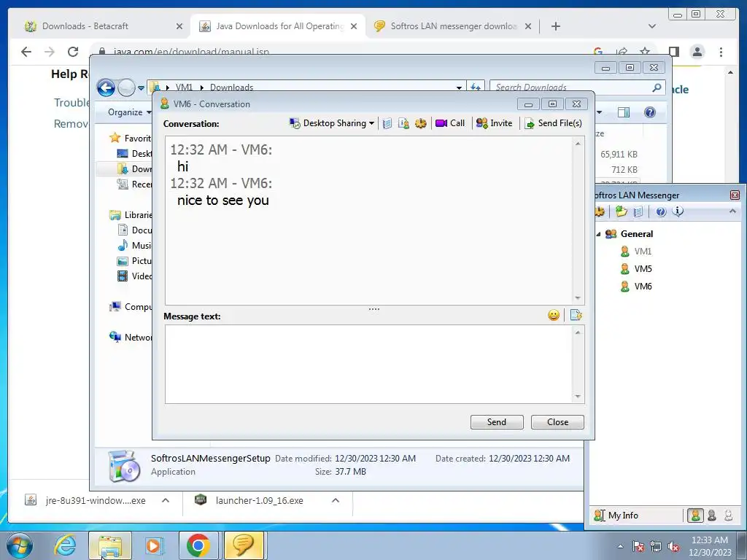Image resolution: width=747 pixels, height=560 pixels.
Task: Open options for launcher-1.09_16.exe download
Action: 336,500
